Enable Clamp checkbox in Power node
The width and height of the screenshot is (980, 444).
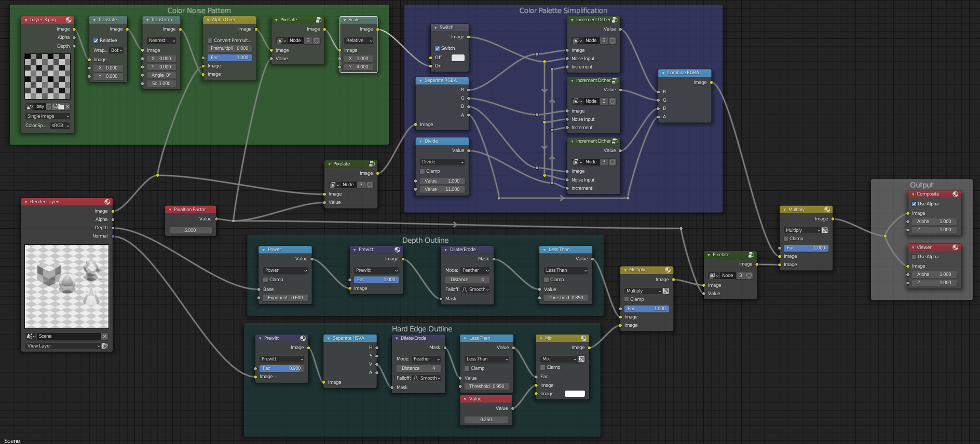click(266, 280)
